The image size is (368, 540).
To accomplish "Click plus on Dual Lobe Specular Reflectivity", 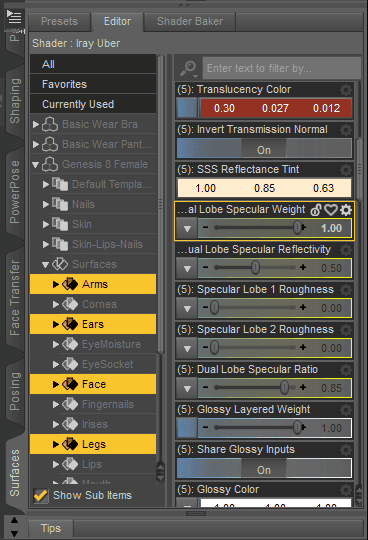I will coord(303,268).
